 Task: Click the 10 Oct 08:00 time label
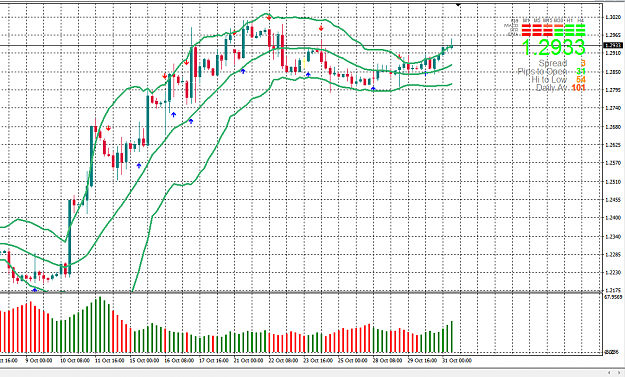[75, 361]
